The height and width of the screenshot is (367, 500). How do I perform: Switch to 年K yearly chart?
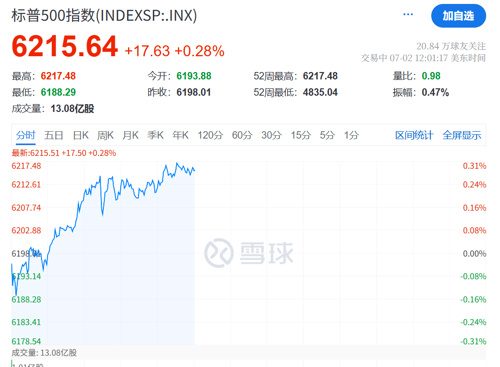tap(180, 135)
